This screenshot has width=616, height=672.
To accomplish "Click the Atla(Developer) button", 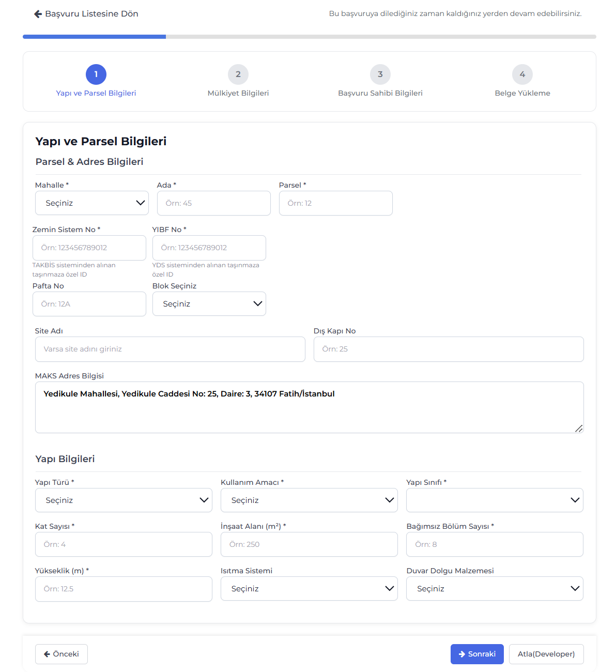I will coord(546,654).
